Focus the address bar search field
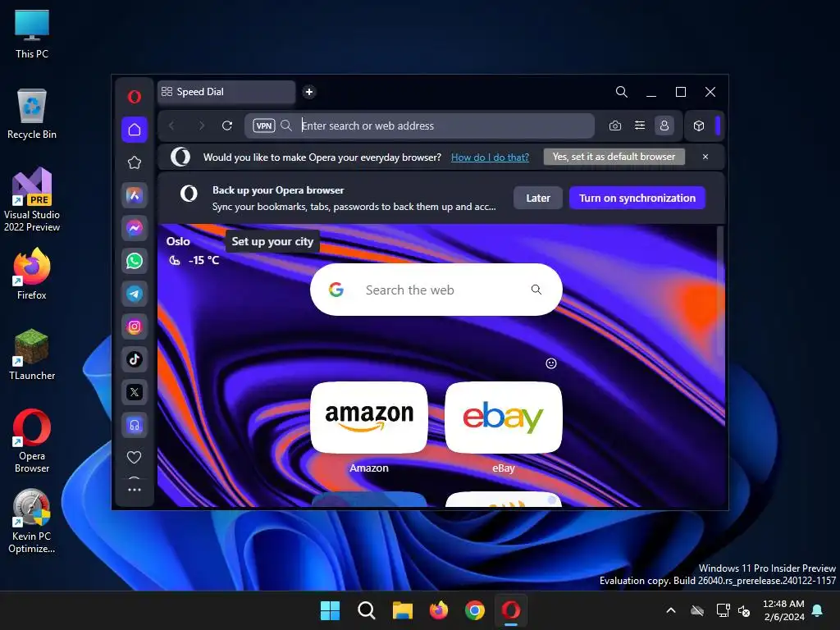The width and height of the screenshot is (840, 630). coord(420,126)
